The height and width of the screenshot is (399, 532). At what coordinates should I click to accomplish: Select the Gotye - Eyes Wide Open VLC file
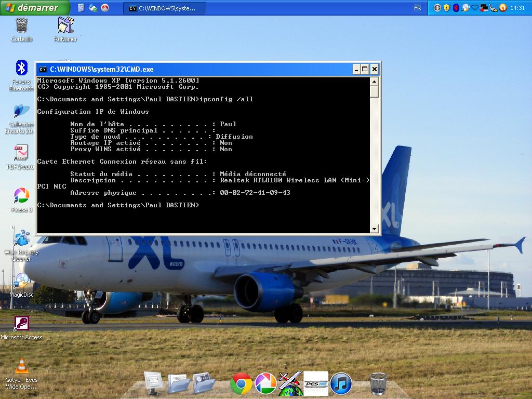coord(21,374)
